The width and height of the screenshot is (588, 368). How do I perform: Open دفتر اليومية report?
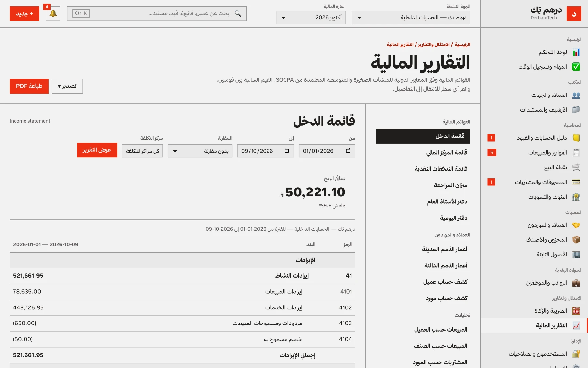[423, 218]
